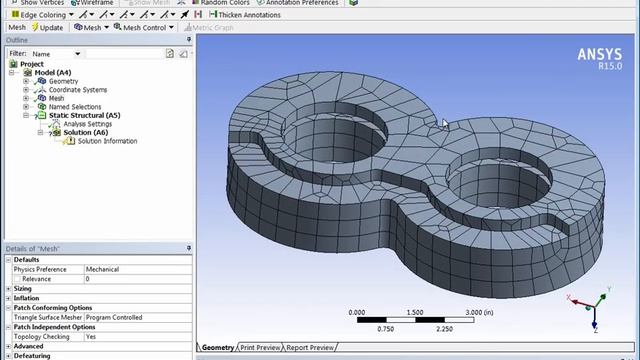Select the single edge (1) display icon

click(104, 15)
